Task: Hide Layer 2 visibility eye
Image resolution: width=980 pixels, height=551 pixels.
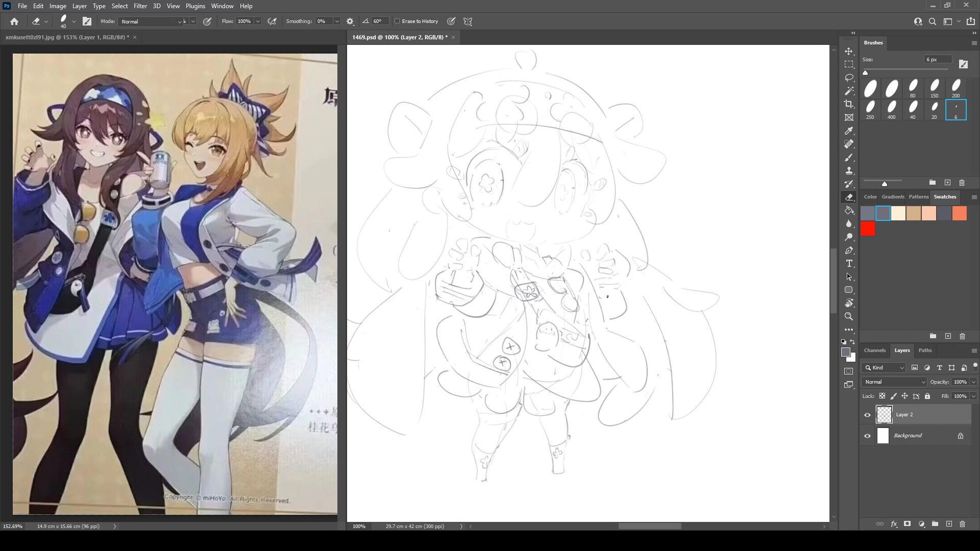Action: tap(867, 415)
